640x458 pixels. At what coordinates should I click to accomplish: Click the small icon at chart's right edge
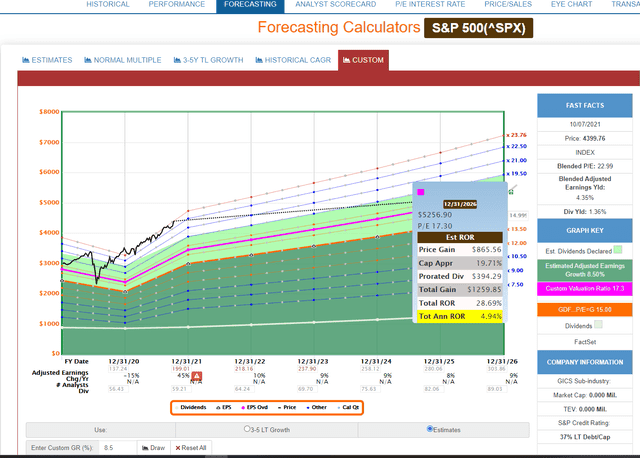click(x=512, y=190)
